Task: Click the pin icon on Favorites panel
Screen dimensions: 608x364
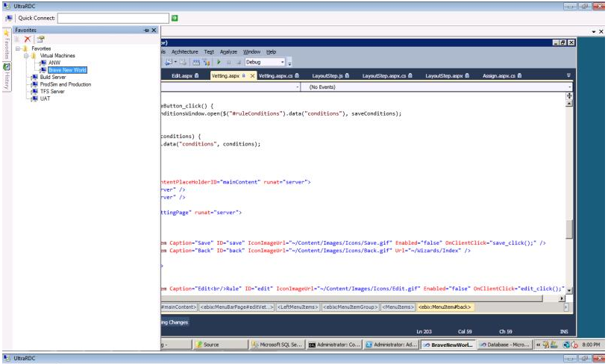Action: pyautogui.click(x=146, y=30)
